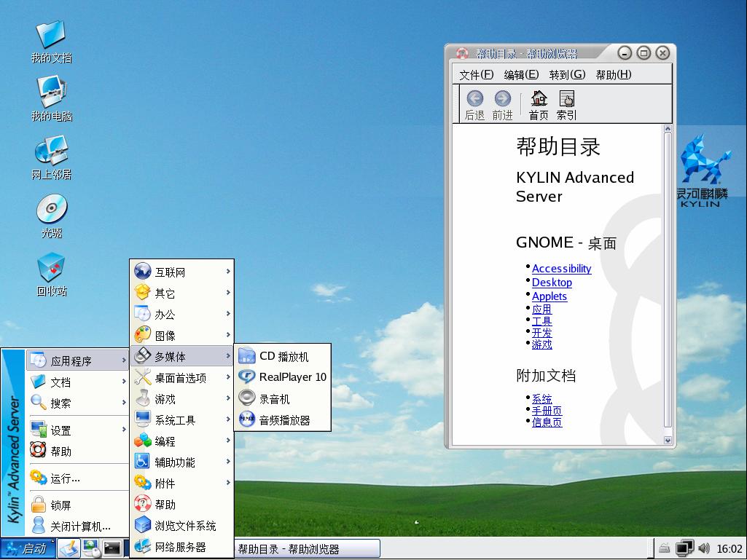
Task: Expand the 游戏 submenu arrow
Action: [228, 398]
